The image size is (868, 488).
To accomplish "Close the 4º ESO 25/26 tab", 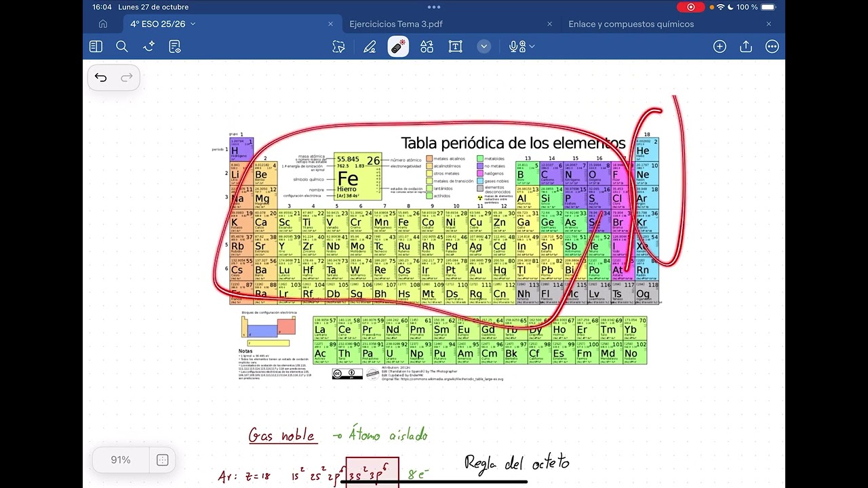I will 330,24.
